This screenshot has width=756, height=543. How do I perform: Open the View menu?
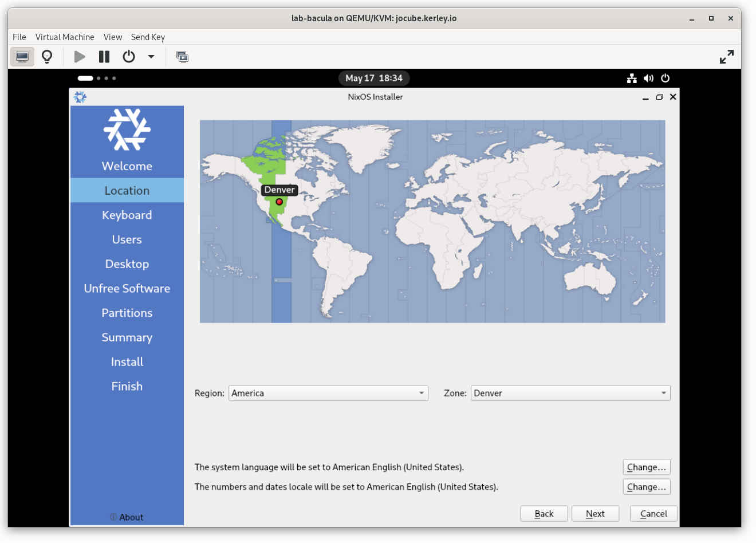point(113,37)
